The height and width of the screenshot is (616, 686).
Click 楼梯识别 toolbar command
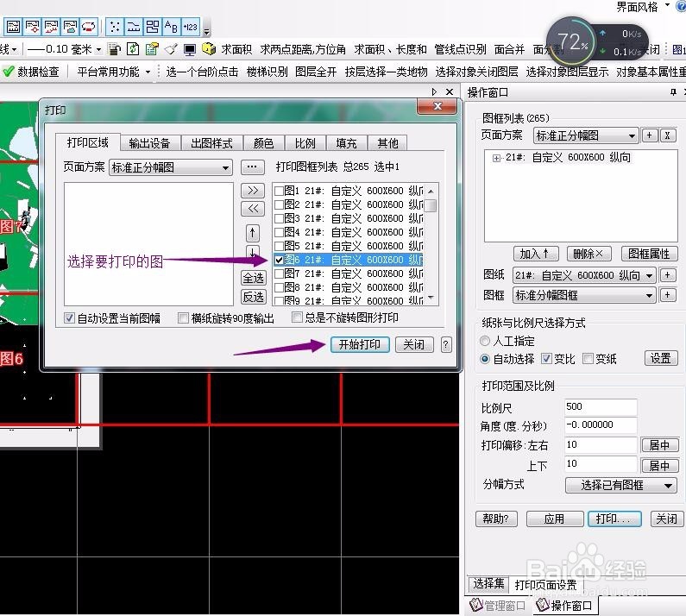point(267,72)
